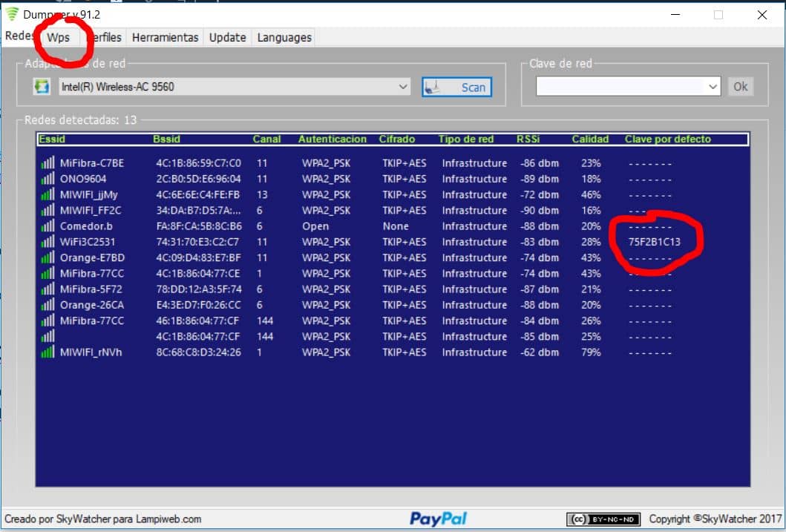Click the Dumpper app icon in title bar
The width and height of the screenshot is (786, 532).
[x=12, y=14]
